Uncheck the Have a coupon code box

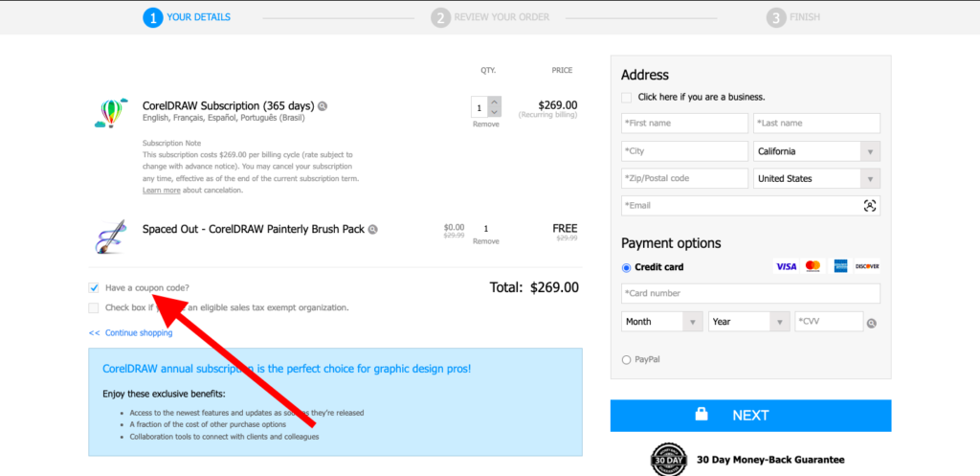coord(94,287)
